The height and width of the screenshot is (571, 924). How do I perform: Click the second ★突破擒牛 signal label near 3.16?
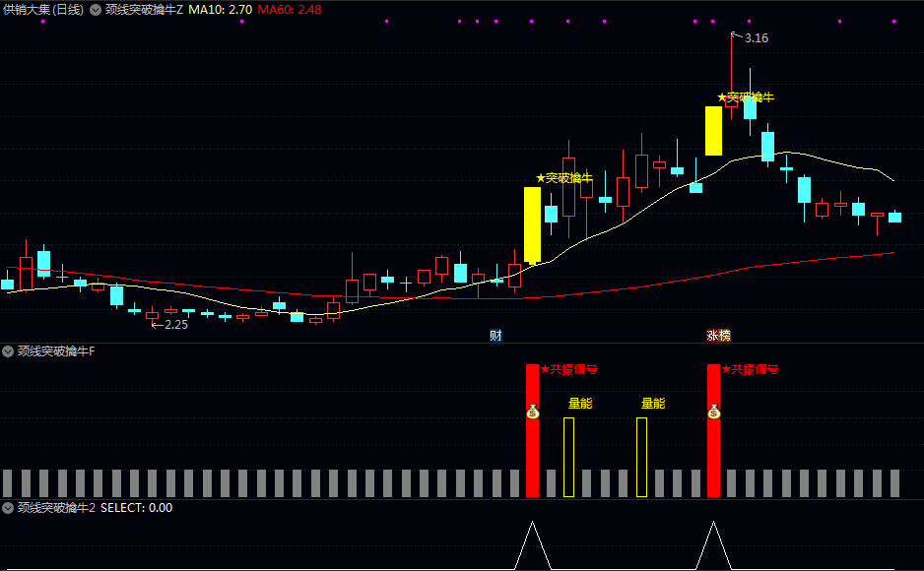[x=746, y=97]
